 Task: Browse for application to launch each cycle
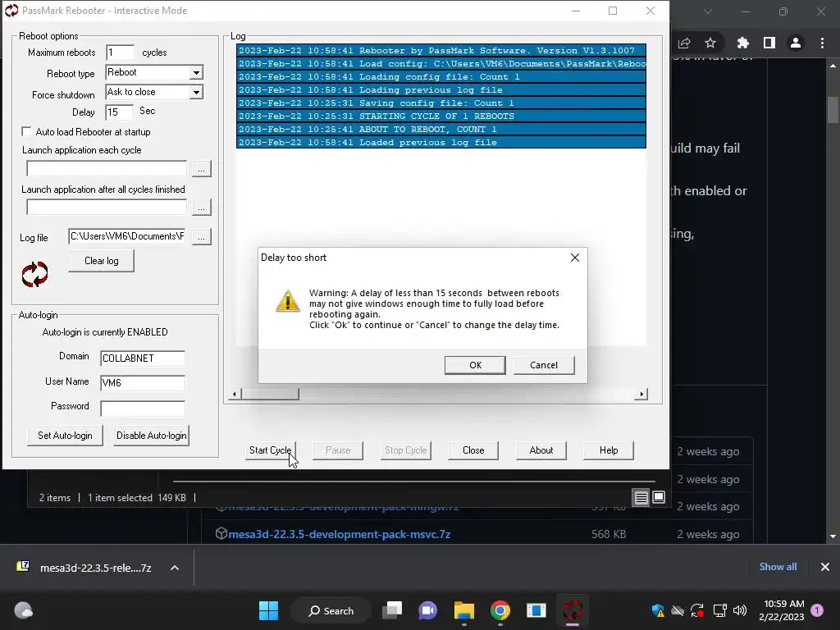[x=202, y=169]
